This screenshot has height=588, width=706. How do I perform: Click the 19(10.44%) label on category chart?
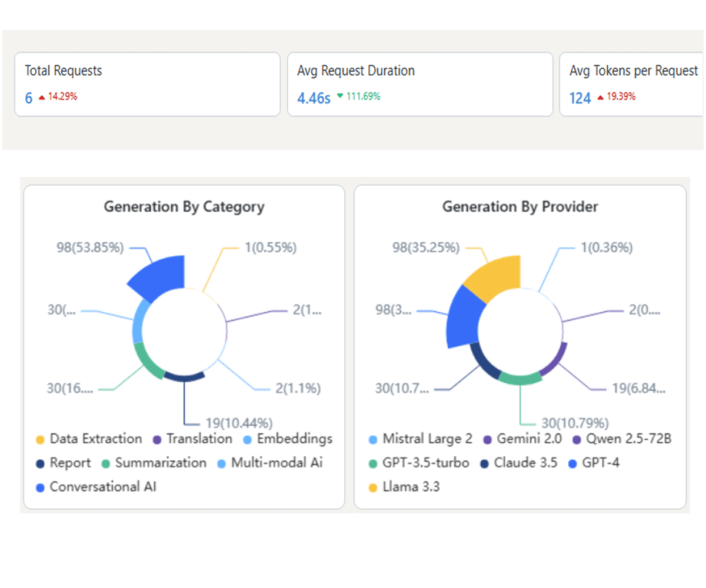point(239,423)
